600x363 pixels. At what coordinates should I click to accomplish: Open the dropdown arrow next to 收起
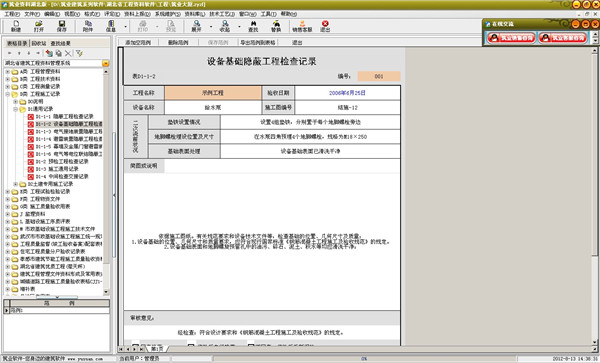click(x=239, y=27)
